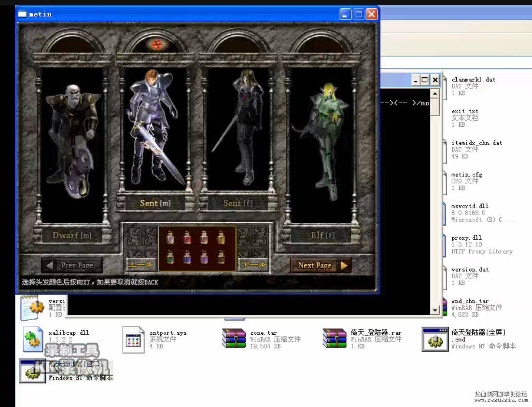The height and width of the screenshot is (407, 532).
Task: Click the version.dat file name
Action: tap(470, 270)
